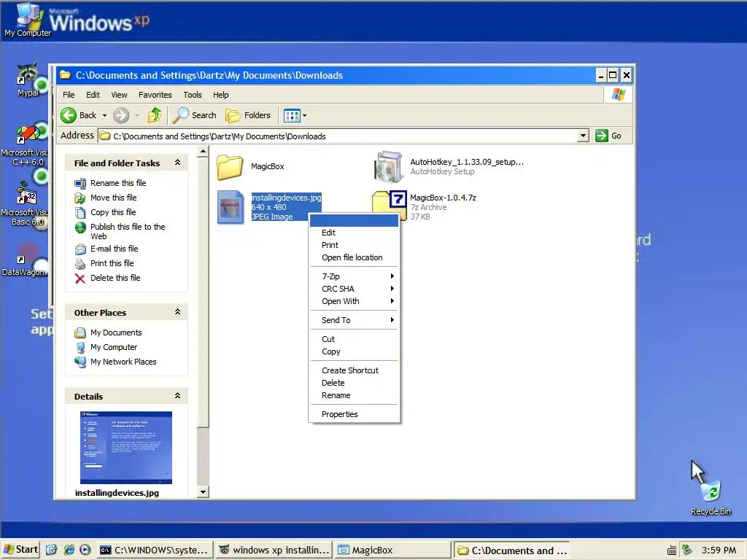Click the Safely Remove Hardware tray icon
Screen dimensions: 747x560
point(687,550)
